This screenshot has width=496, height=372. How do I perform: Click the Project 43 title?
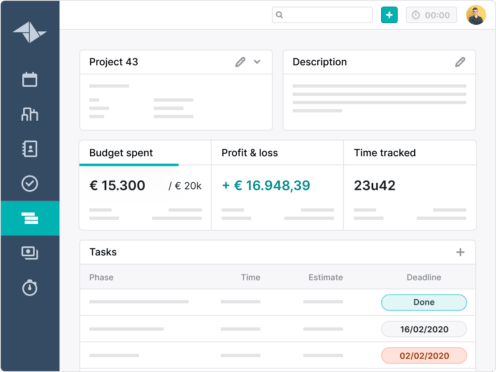click(x=114, y=62)
